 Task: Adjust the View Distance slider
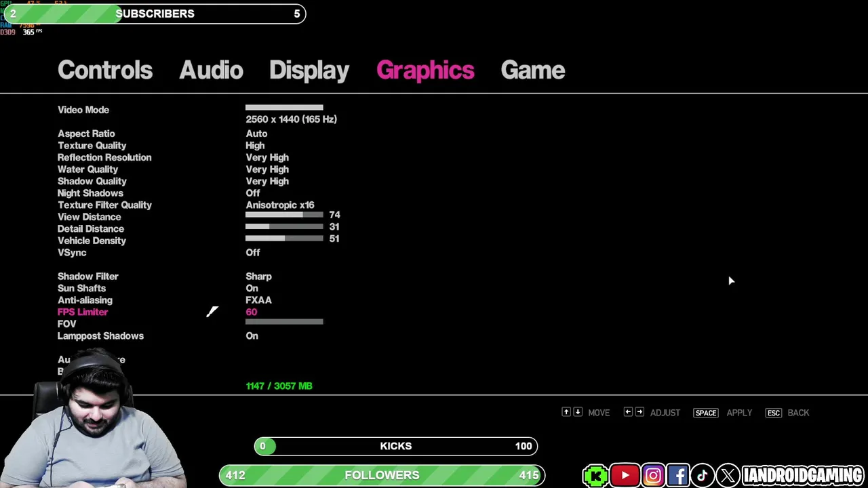tap(284, 215)
